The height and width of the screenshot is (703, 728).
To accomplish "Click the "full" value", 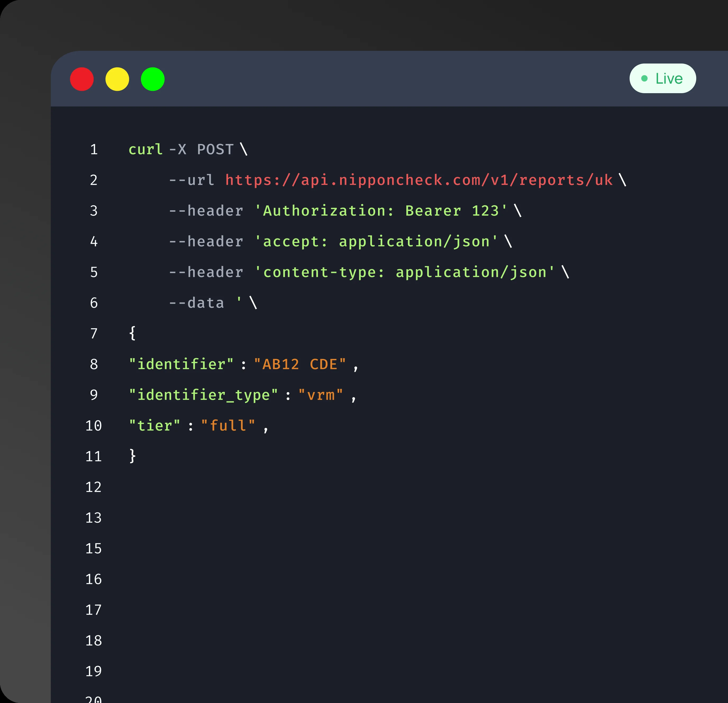I will 228,425.
